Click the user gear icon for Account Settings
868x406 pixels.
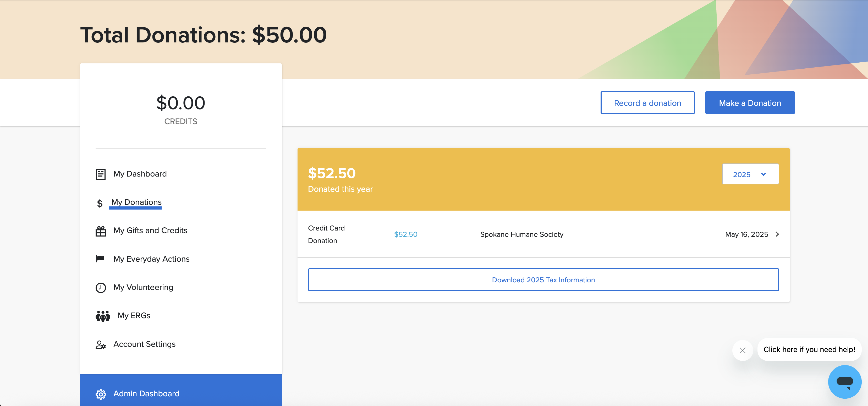100,344
